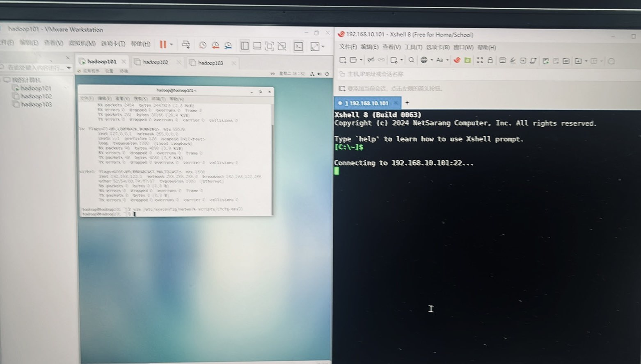Open VMware's snapshot manager icon
Viewport: 641px width, 364px height.
[228, 45]
